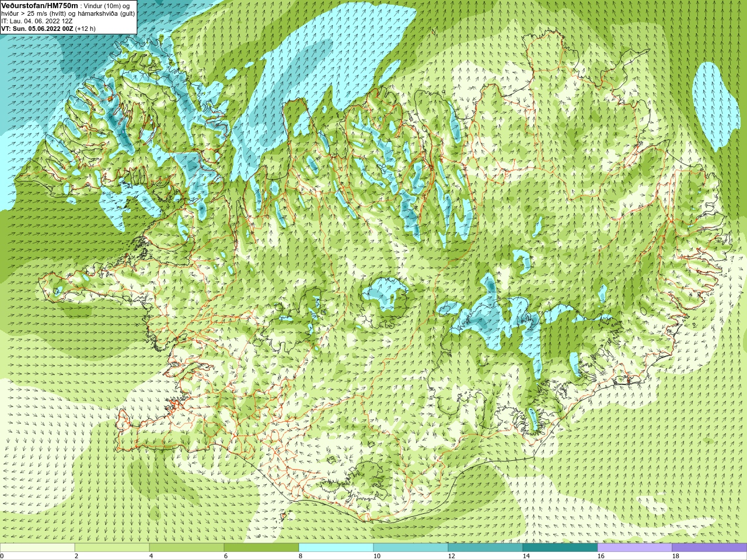Click the legend tick label "0"

(2, 556)
